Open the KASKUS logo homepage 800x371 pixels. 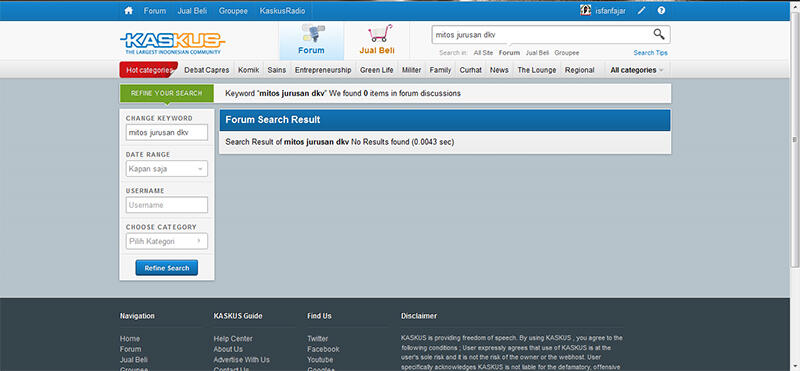point(172,43)
